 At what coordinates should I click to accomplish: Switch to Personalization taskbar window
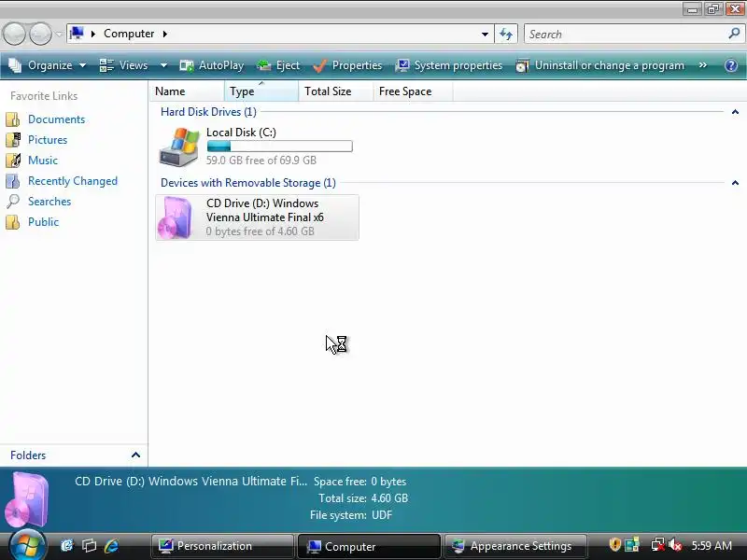pos(222,546)
